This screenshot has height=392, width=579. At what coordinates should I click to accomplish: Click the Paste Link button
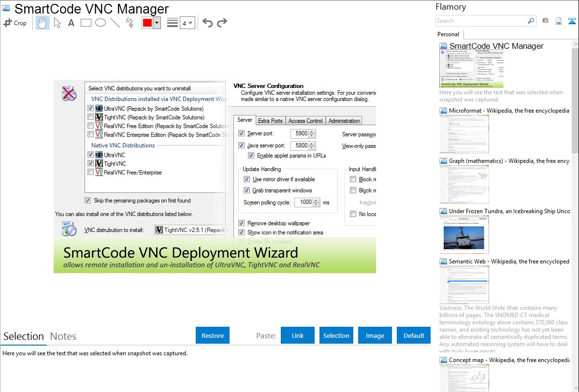[298, 335]
